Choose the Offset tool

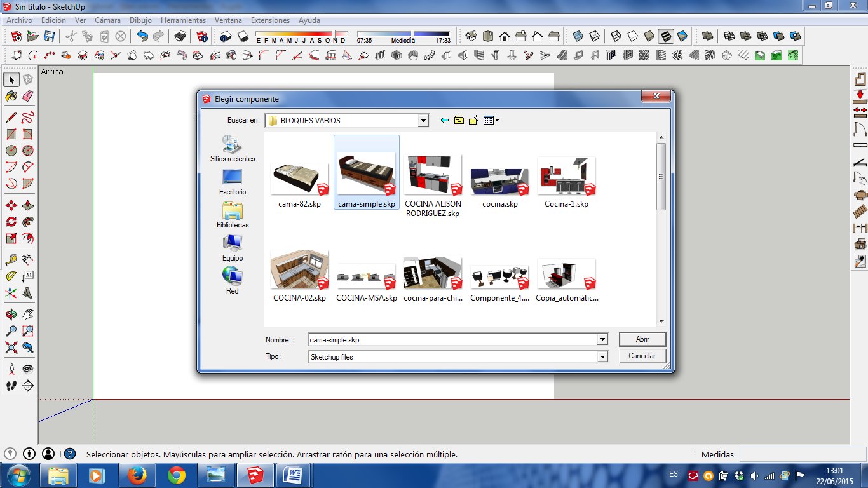(28, 238)
